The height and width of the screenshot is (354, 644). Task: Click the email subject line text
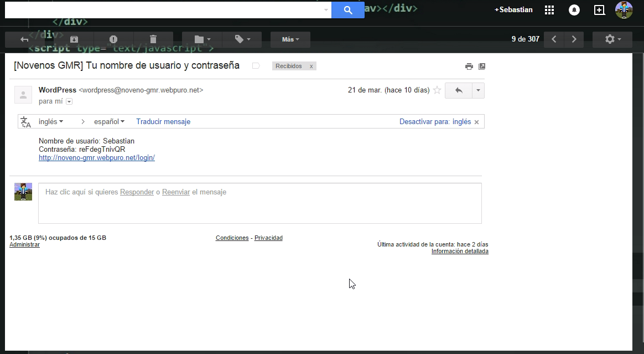click(127, 65)
